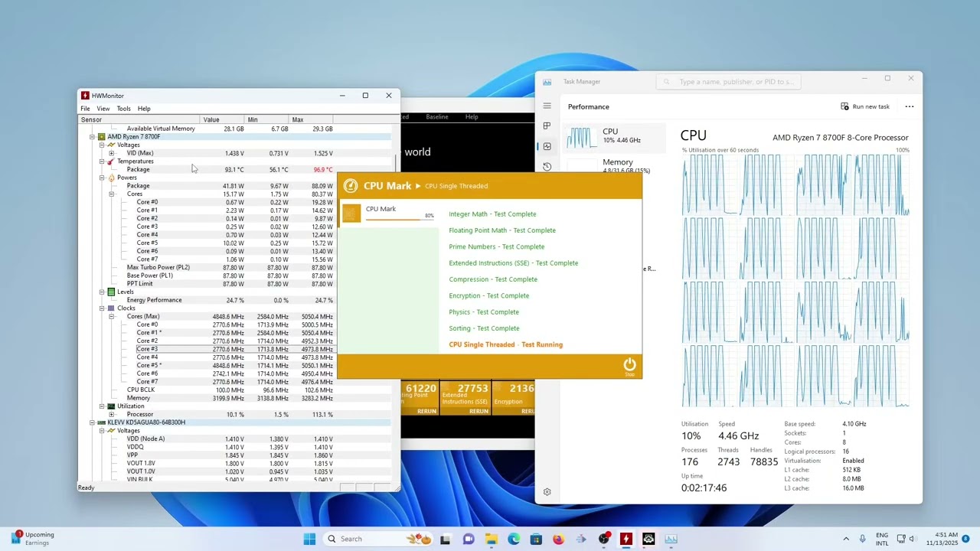Click Clocks chip icon in HWMonitor
Image resolution: width=980 pixels, height=551 pixels.
[x=111, y=308]
